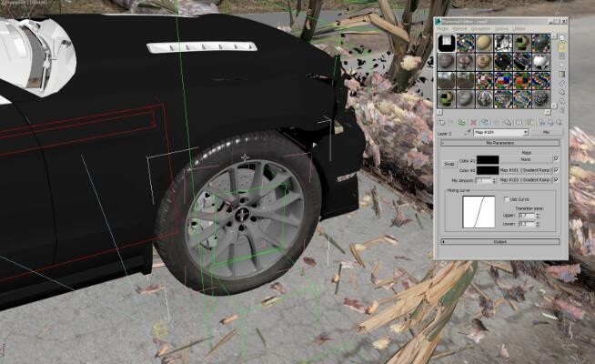Click the Color #2 black swatch
Image resolution: width=595 pixels, height=364 pixels.
tap(488, 170)
